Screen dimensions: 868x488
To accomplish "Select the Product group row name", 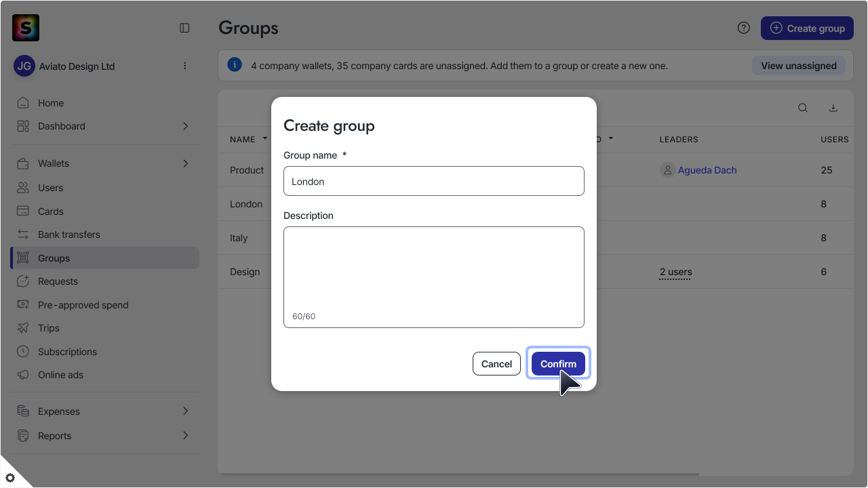I will click(247, 170).
